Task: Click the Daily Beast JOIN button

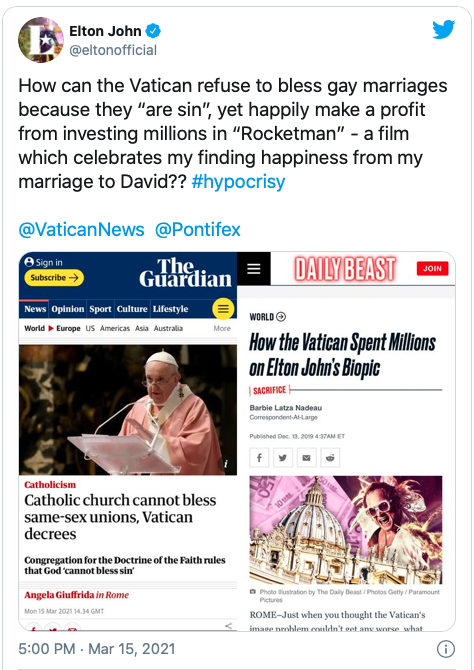Action: pyautogui.click(x=432, y=268)
